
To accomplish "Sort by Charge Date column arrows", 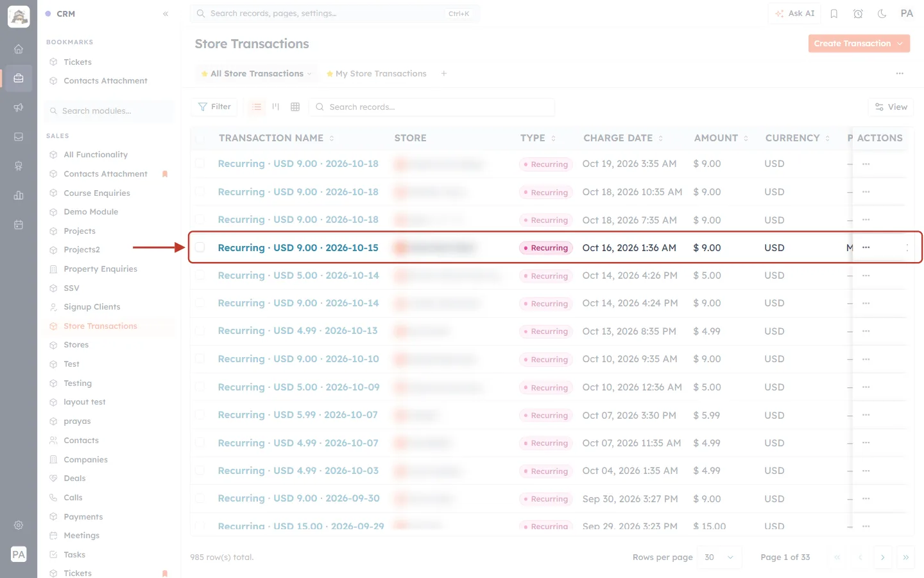I will click(661, 138).
